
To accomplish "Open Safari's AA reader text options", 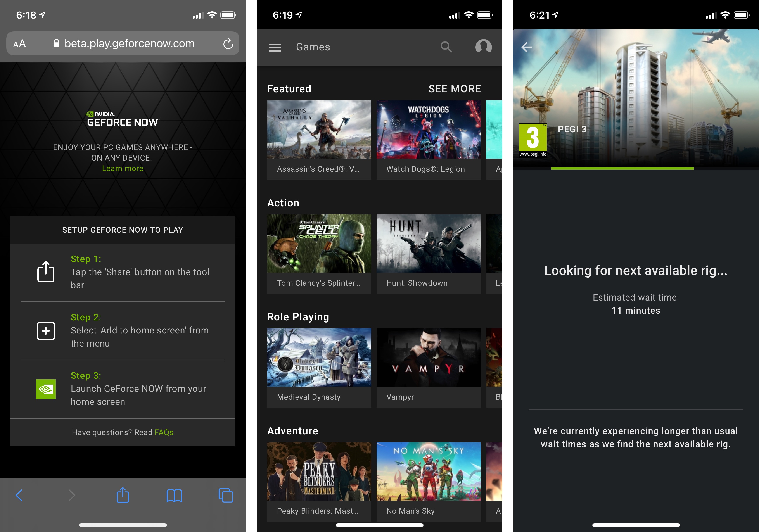I will pos(19,44).
